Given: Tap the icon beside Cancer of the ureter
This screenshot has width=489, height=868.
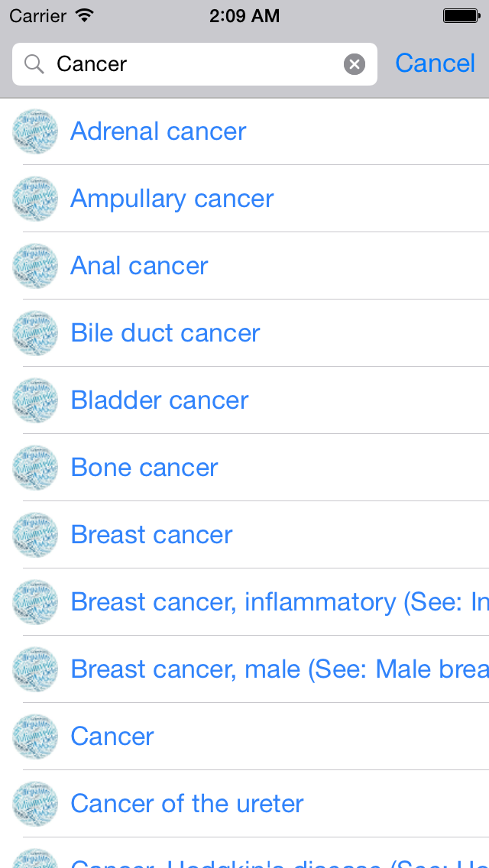Looking at the screenshot, I should point(35,804).
